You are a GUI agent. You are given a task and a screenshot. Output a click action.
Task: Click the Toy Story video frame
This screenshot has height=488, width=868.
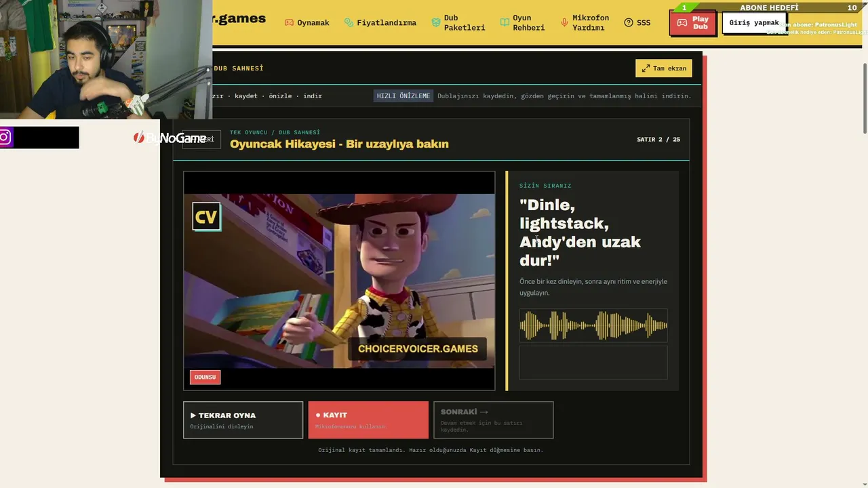(339, 281)
